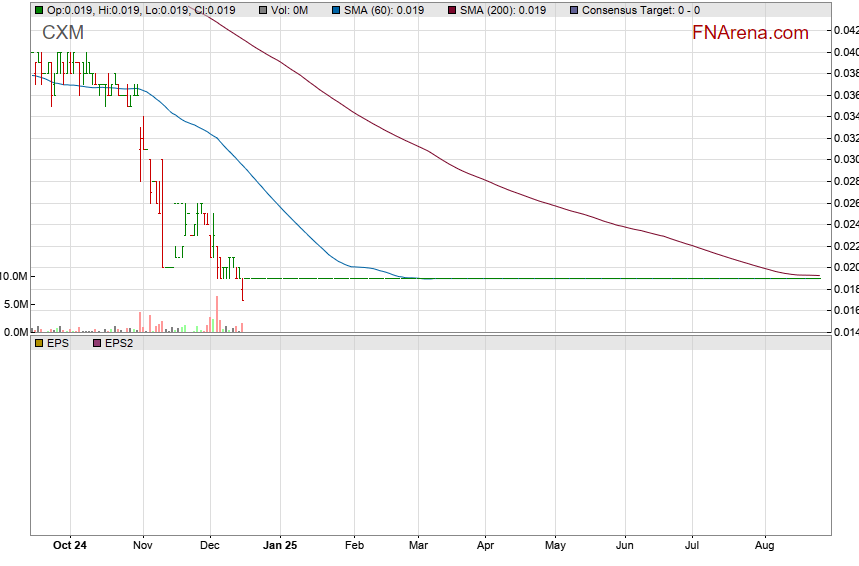859x566 pixels.
Task: Click the blue SMA (60) legend swatch
Action: pos(335,10)
